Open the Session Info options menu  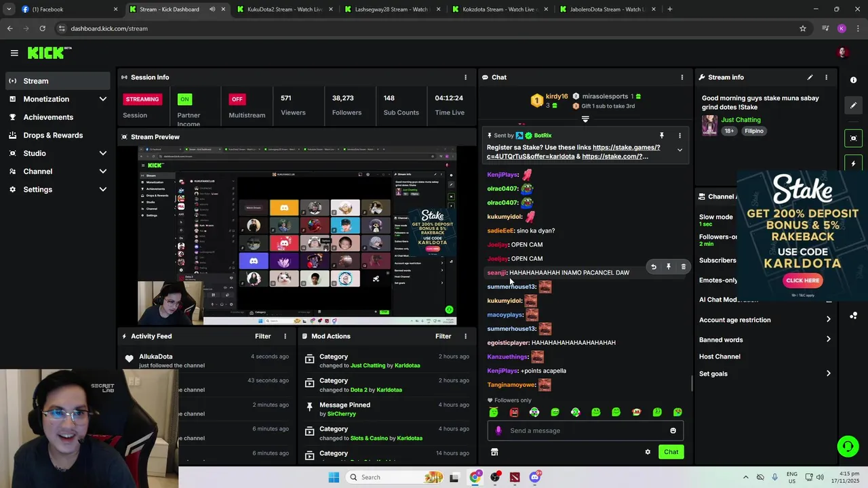coord(465,77)
